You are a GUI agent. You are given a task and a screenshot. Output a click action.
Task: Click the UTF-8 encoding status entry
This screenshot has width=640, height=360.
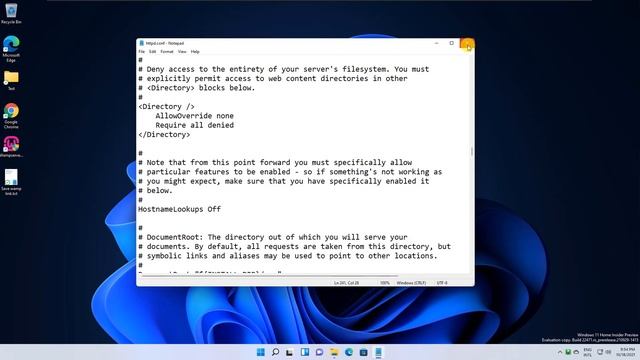point(442,282)
